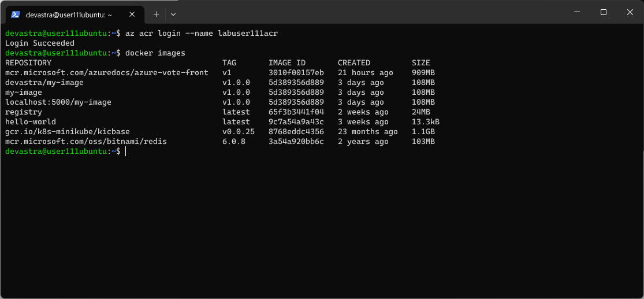Click image ID 3a54a920bb6c
The height and width of the screenshot is (299, 644).
pyautogui.click(x=296, y=142)
